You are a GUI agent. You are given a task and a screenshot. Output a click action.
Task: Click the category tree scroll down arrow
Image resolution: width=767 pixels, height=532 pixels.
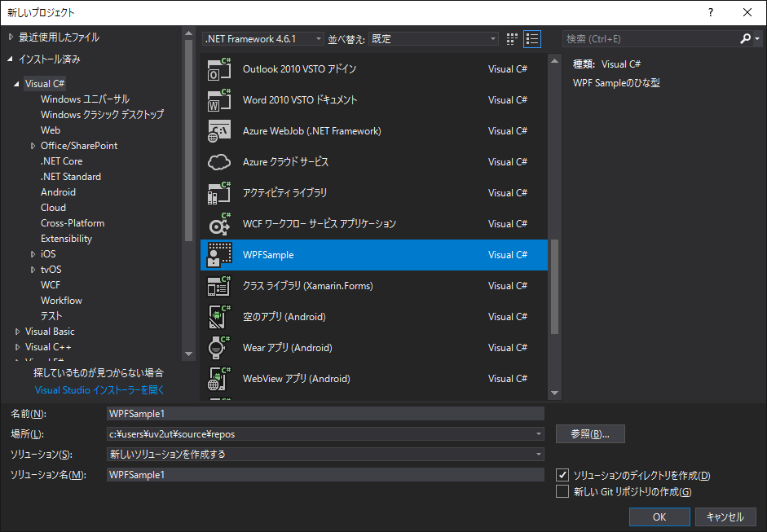tap(189, 354)
